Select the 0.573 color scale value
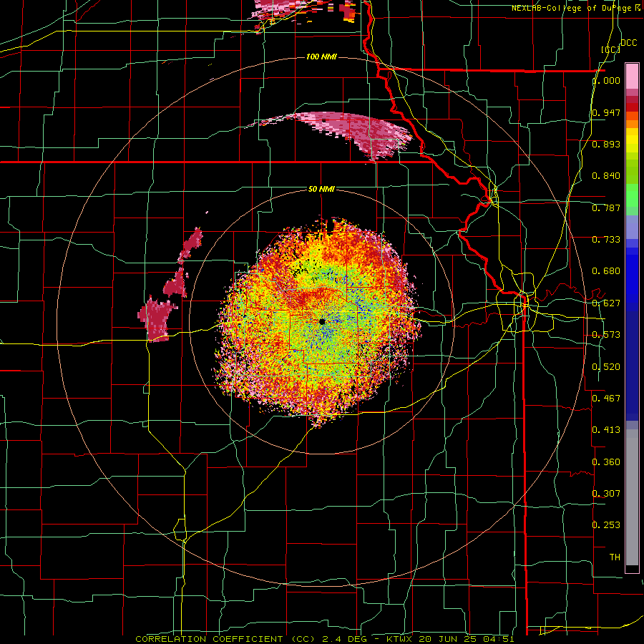The width and height of the screenshot is (644, 644). [x=606, y=335]
